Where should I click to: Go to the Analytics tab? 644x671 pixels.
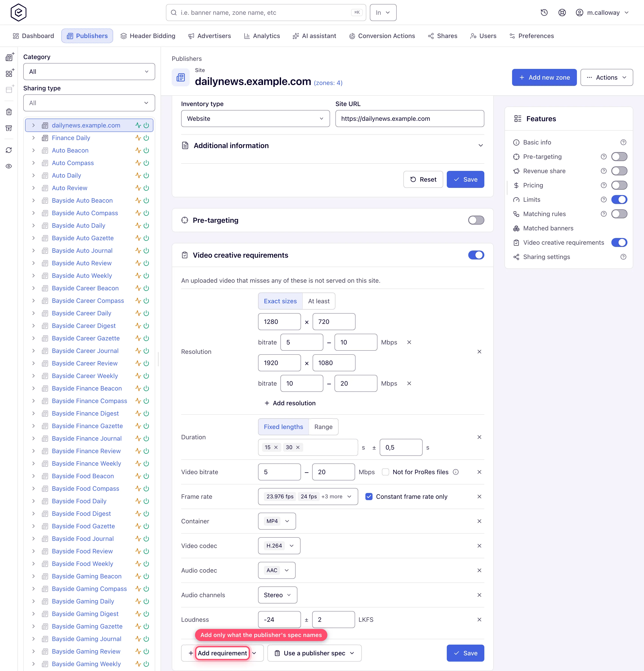point(262,36)
